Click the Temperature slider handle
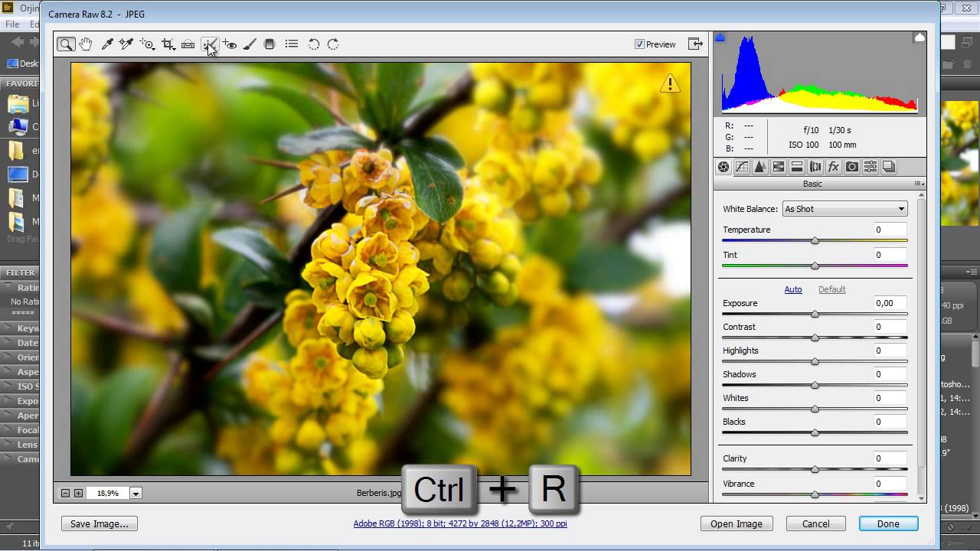 click(815, 241)
